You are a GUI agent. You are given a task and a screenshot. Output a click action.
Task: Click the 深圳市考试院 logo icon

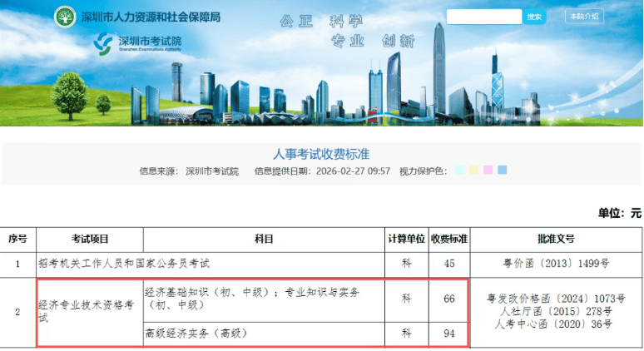pyautogui.click(x=102, y=43)
